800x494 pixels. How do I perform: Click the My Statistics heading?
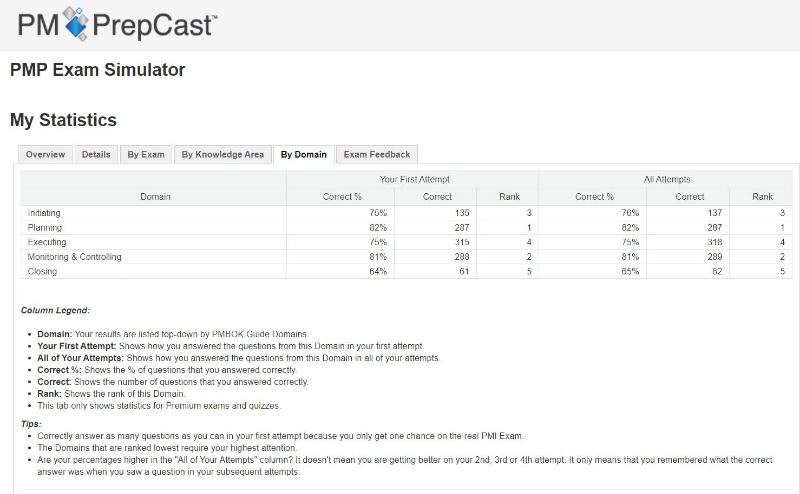(x=63, y=120)
